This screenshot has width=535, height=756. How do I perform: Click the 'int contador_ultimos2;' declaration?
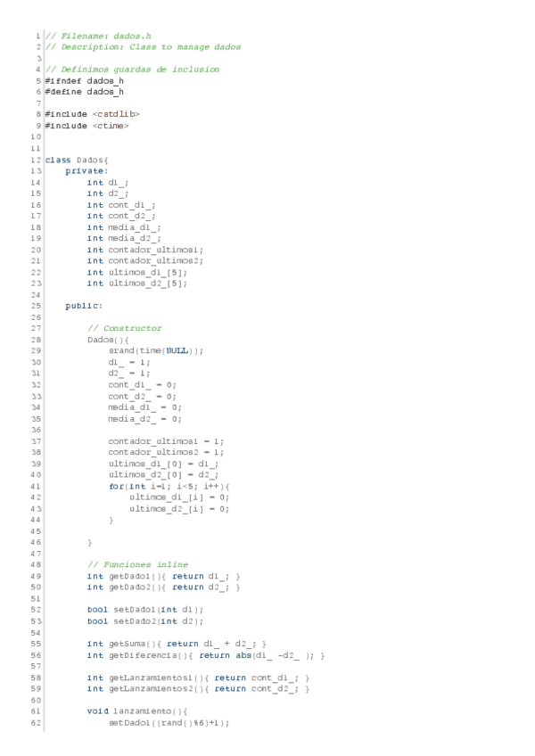coord(145,261)
